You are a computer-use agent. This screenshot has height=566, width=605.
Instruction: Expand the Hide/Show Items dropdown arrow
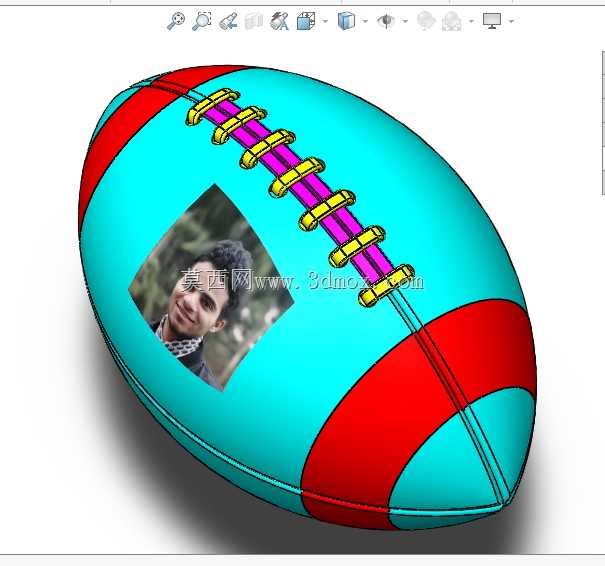point(405,21)
